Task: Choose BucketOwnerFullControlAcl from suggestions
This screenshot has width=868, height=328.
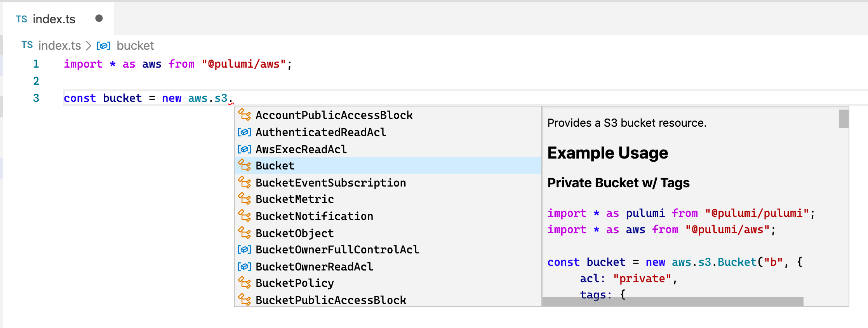Action: coord(388,249)
